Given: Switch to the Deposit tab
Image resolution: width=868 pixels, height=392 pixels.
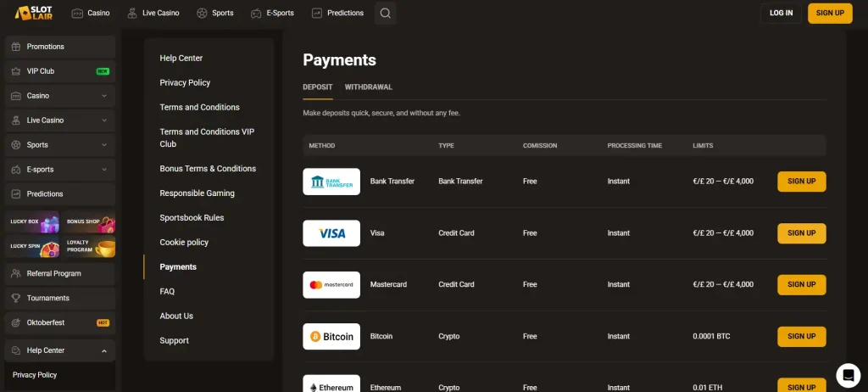Looking at the screenshot, I should click(318, 87).
